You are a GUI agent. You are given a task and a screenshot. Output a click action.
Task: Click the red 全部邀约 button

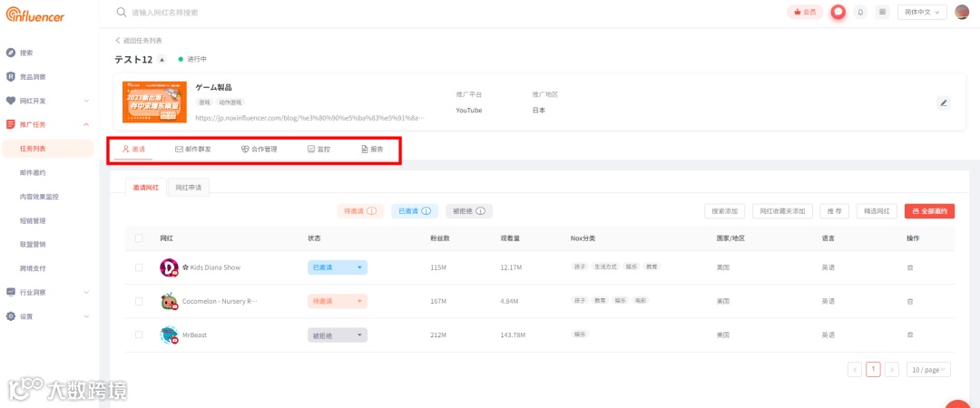[x=929, y=211]
